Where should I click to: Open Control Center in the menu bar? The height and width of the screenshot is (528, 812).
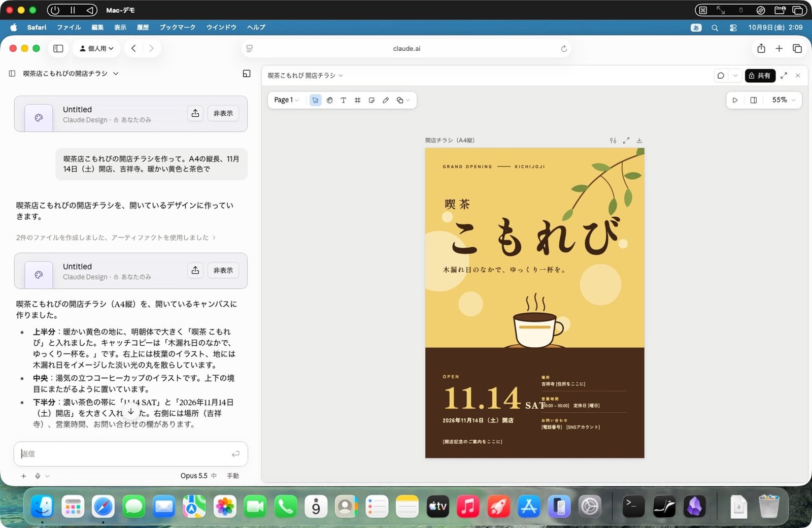tap(733, 28)
